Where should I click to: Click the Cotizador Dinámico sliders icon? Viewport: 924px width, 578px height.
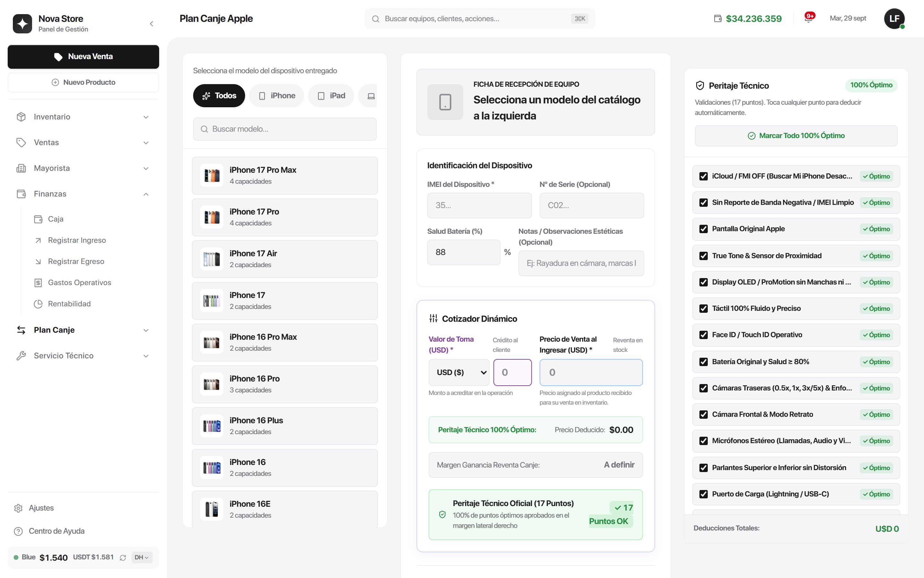pos(433,318)
